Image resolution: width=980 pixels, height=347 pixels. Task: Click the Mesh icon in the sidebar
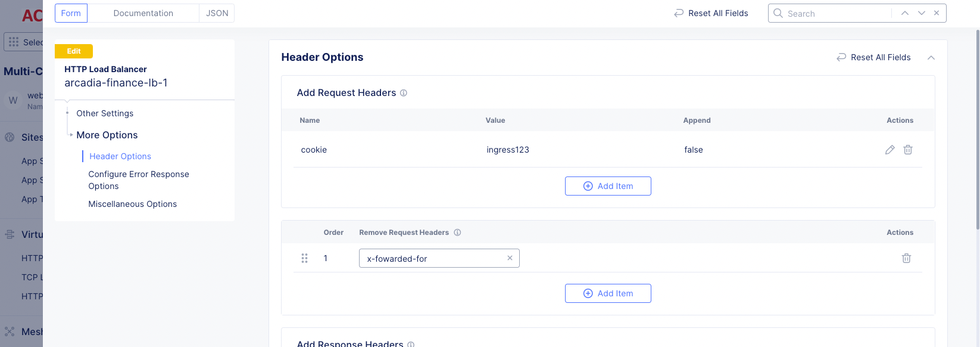pyautogui.click(x=10, y=331)
